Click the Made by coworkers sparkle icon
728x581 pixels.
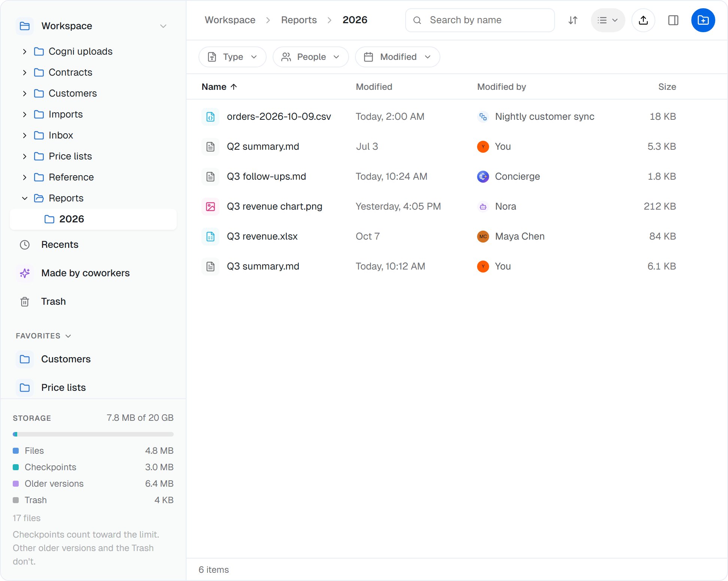pyautogui.click(x=25, y=273)
